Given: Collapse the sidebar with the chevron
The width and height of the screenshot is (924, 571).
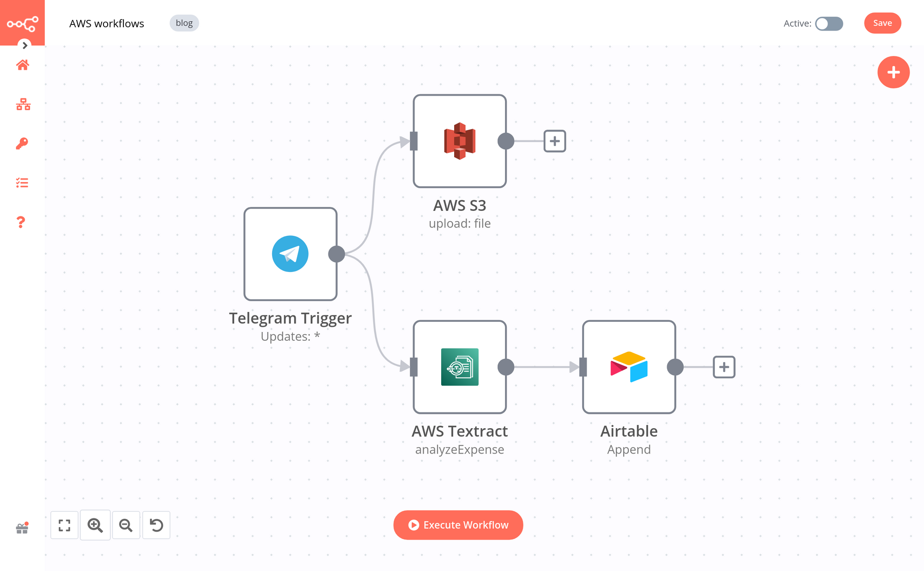Looking at the screenshot, I should tap(24, 45).
